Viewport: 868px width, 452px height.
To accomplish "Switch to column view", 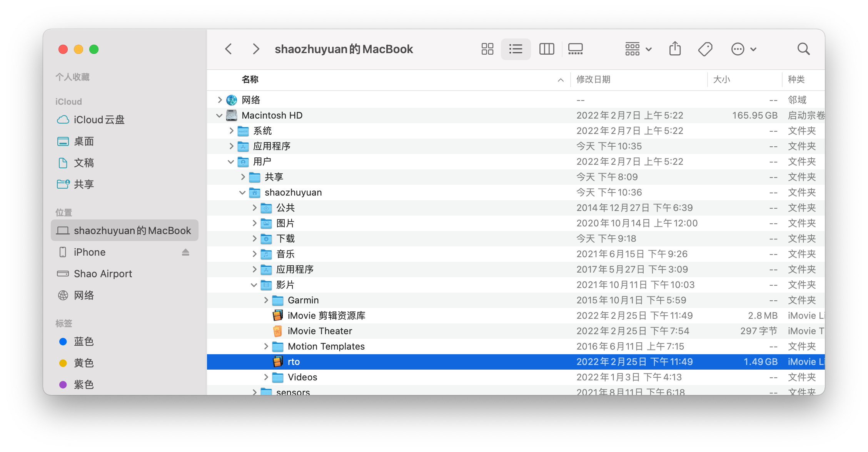I will click(546, 49).
